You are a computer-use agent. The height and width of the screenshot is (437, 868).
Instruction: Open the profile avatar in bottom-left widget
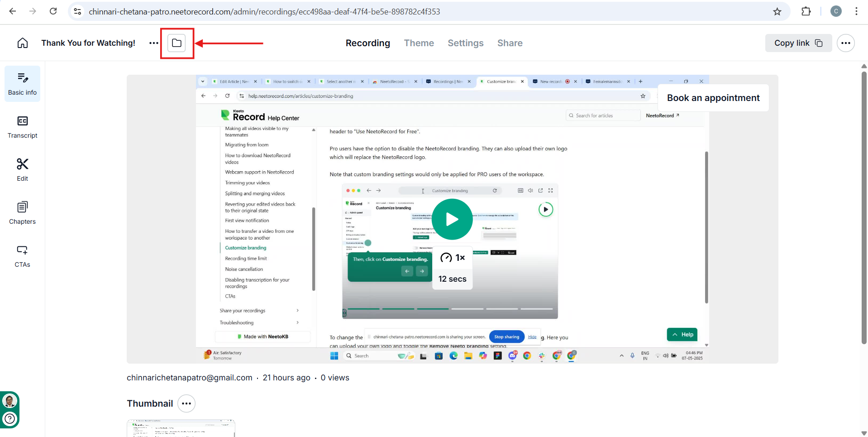coord(10,401)
